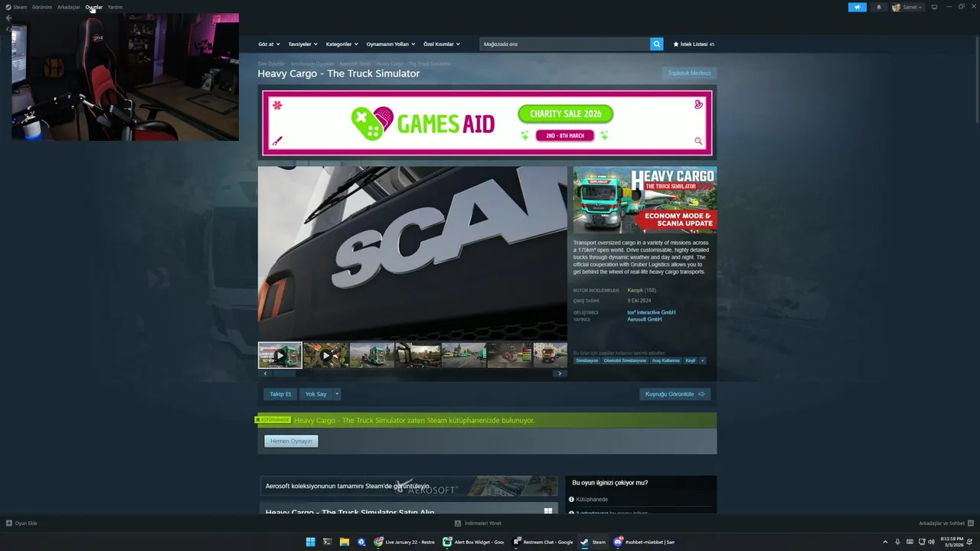Viewport: 980px width, 551px height.
Task: Click the thumbnail strip scrollbar handle
Action: pos(284,373)
